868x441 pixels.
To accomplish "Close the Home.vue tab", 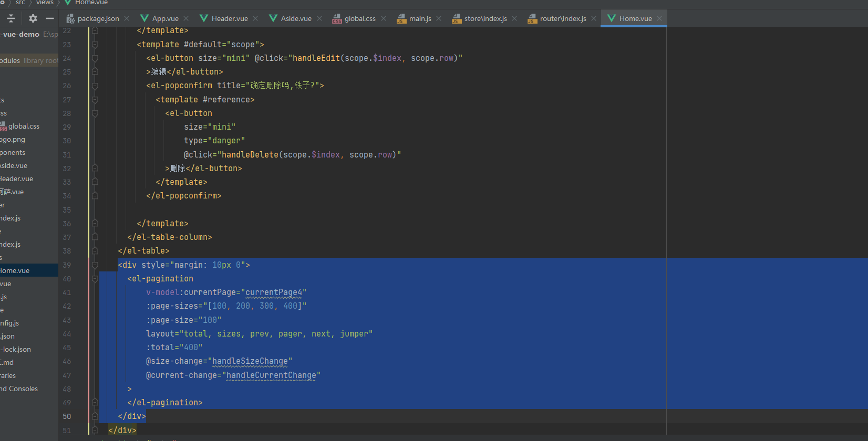I will [x=659, y=18].
